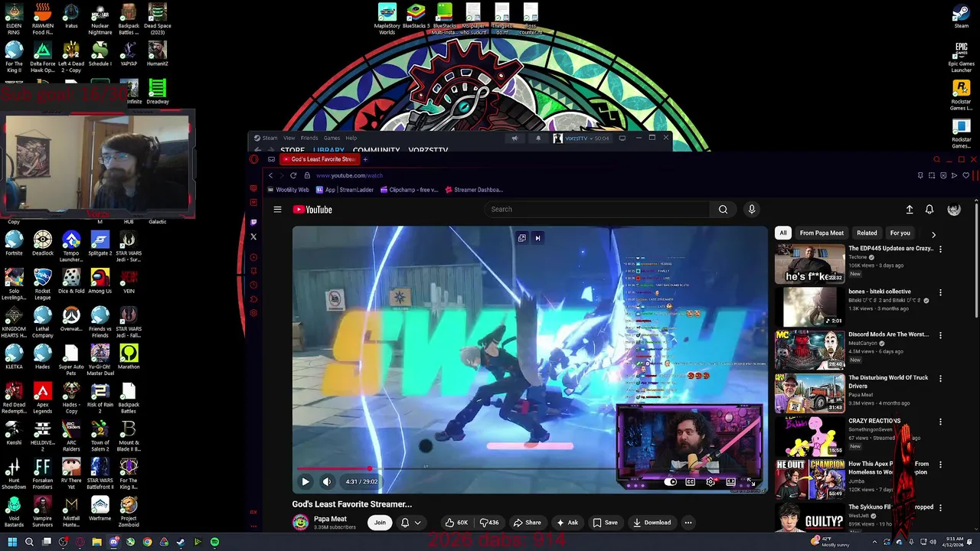The image size is (980, 551).
Task: Open Spotify from taskbar
Action: (x=214, y=542)
